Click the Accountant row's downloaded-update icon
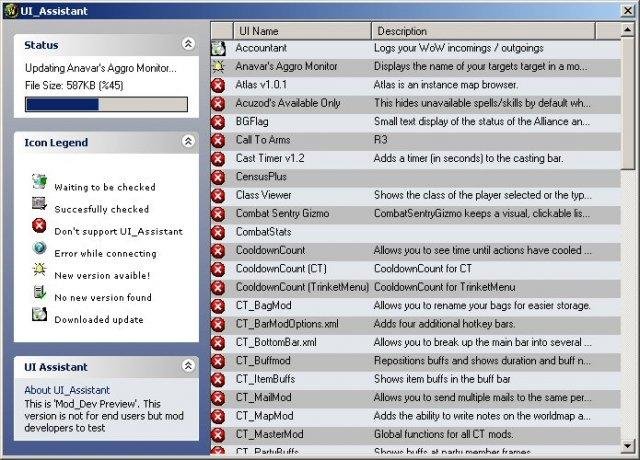 218,48
